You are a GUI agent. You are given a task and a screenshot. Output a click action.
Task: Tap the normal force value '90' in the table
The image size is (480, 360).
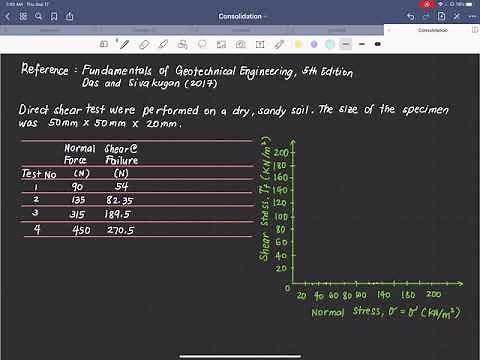click(x=77, y=187)
